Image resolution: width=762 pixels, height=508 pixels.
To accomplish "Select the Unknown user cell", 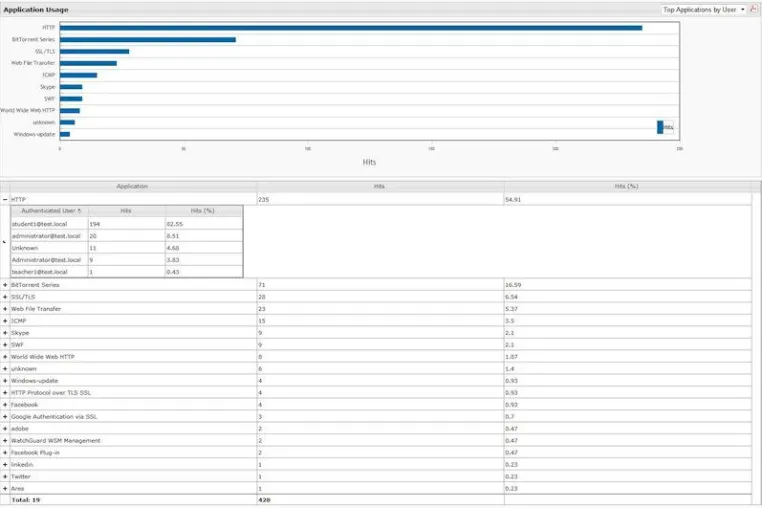I will tap(49, 248).
